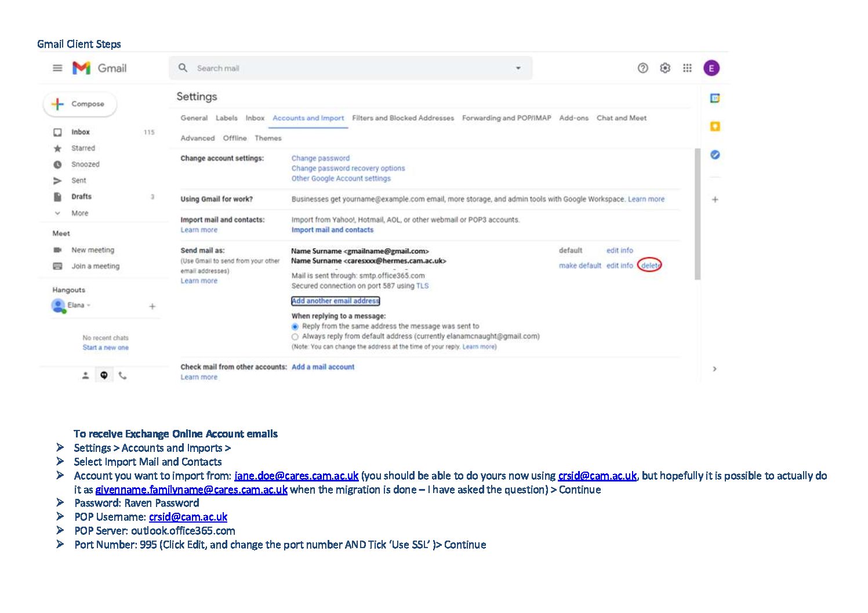
Task: Select Always reply from default address option
Action: coord(295,337)
